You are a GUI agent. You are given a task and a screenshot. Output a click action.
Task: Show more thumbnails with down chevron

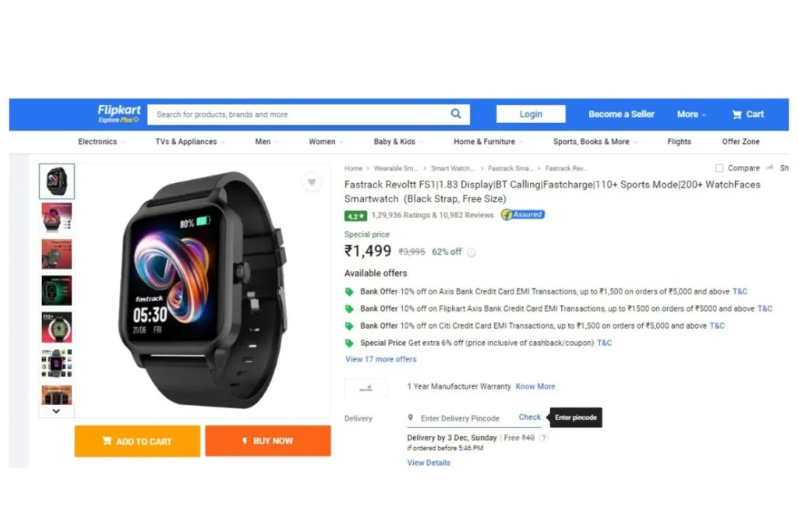pyautogui.click(x=56, y=411)
